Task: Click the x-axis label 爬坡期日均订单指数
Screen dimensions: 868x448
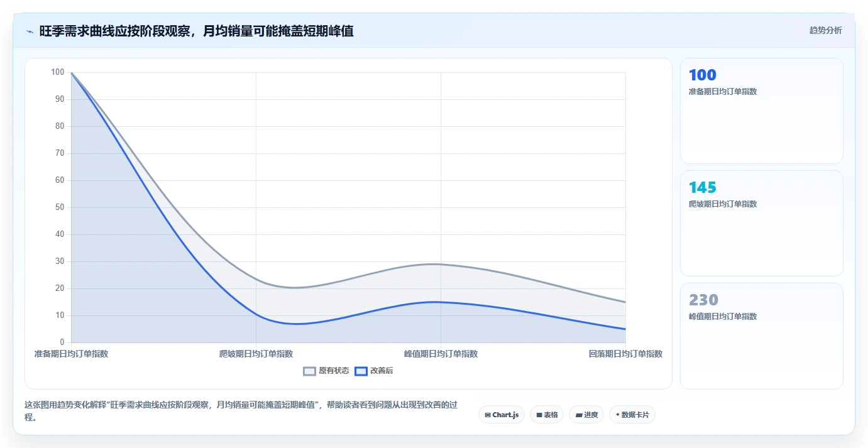Action: click(256, 354)
